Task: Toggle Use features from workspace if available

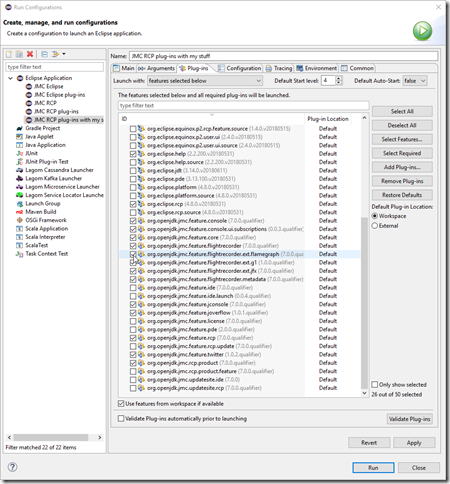Action: 121,404
